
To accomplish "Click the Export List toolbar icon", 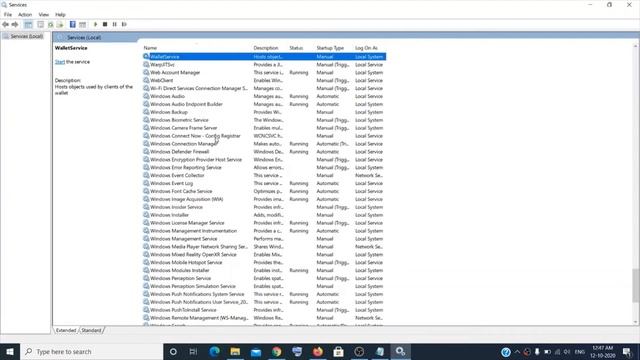I will pos(60,24).
